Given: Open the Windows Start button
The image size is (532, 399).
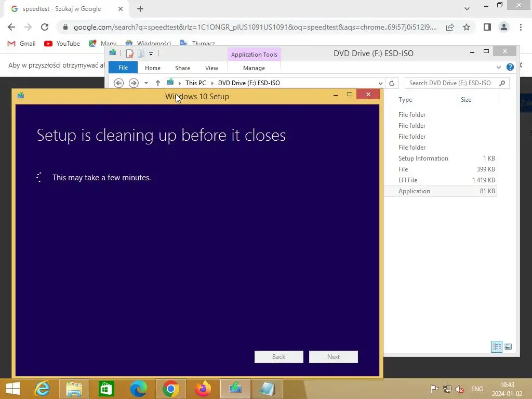Looking at the screenshot, I should (13, 389).
